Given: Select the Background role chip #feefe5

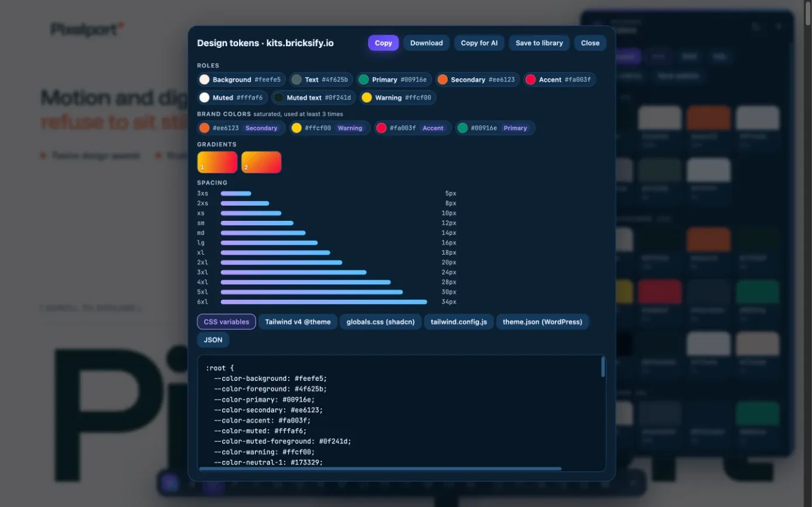Looking at the screenshot, I should pyautogui.click(x=241, y=79).
